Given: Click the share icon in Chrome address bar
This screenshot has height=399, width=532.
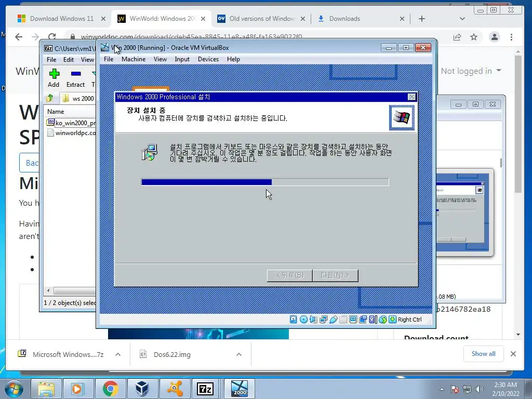Looking at the screenshot, I should (457, 37).
